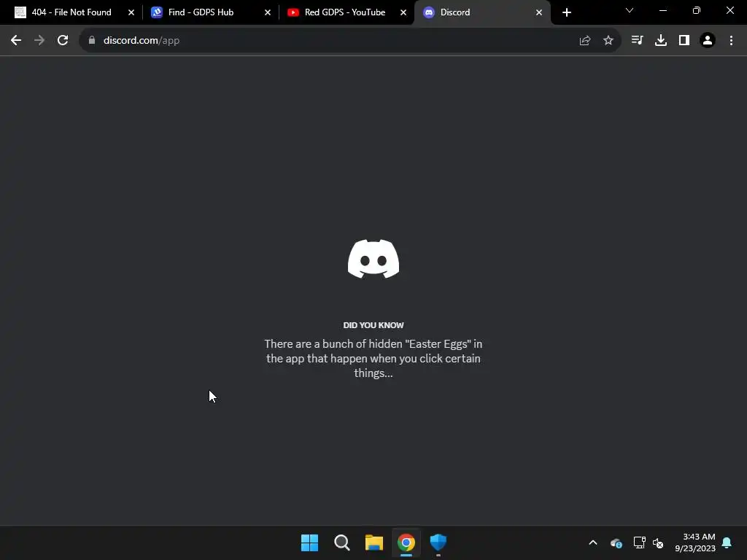Switch to Find - GDPS Hub tab
The image size is (747, 560).
pyautogui.click(x=201, y=12)
